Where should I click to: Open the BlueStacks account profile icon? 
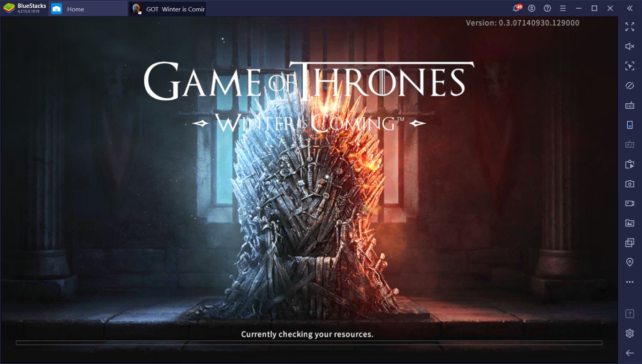[532, 8]
